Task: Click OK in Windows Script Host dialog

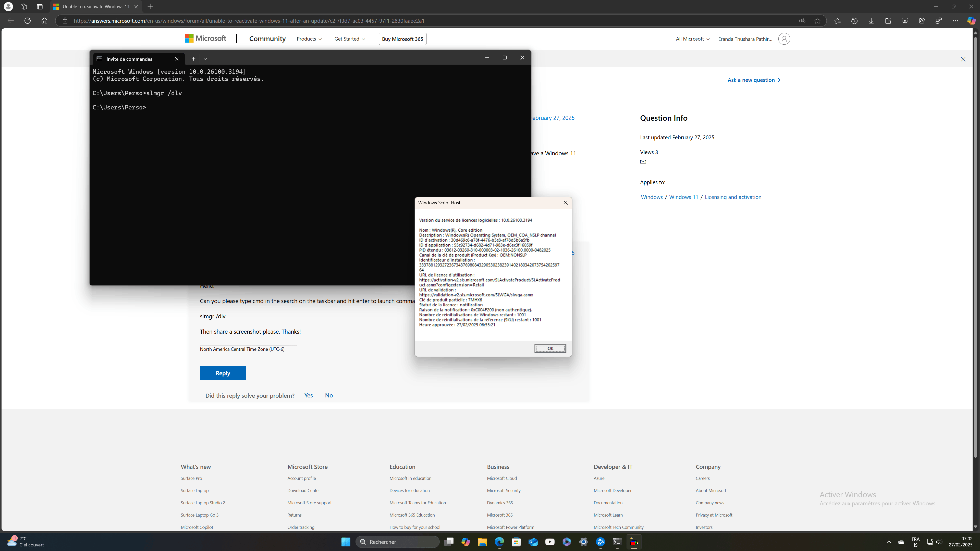Action: pyautogui.click(x=550, y=348)
